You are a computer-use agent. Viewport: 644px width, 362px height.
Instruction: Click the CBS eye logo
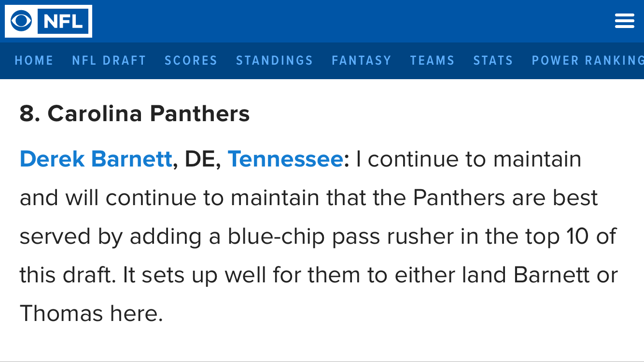point(21,21)
